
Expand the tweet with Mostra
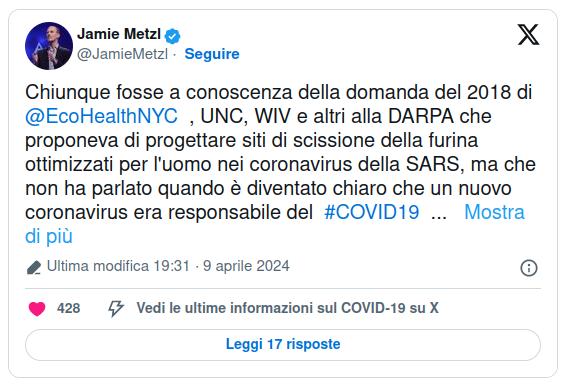495,212
